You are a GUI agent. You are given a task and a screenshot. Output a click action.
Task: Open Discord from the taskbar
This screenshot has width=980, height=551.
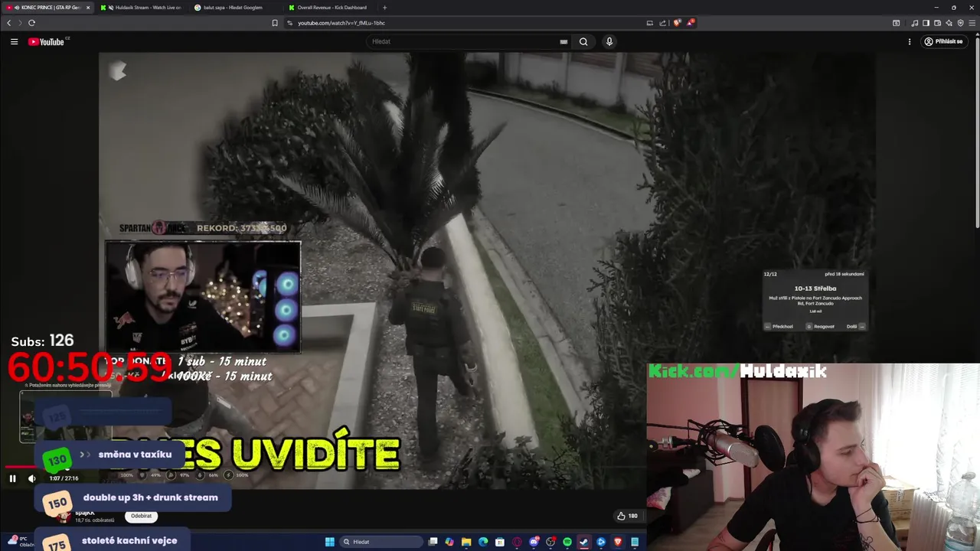click(534, 542)
